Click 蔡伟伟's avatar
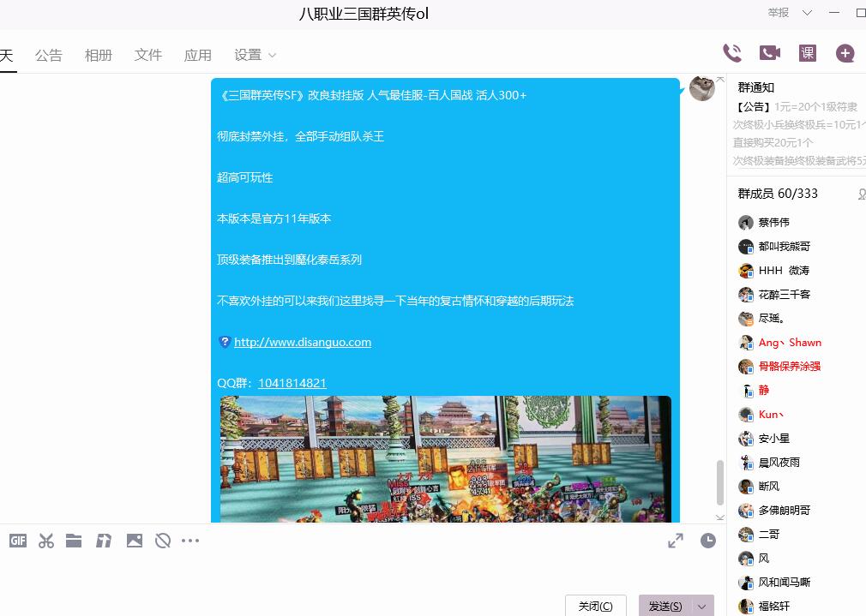The width and height of the screenshot is (866, 616). coord(746,223)
